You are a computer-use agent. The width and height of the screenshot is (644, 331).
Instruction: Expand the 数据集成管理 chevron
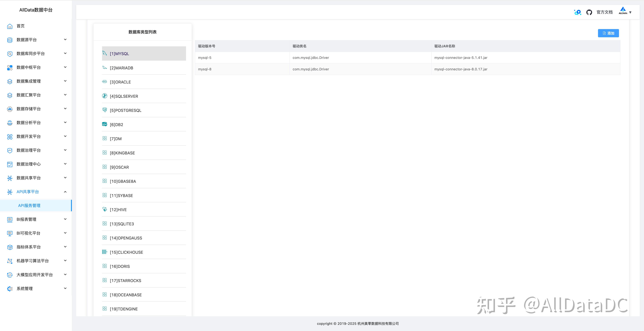[x=65, y=81]
